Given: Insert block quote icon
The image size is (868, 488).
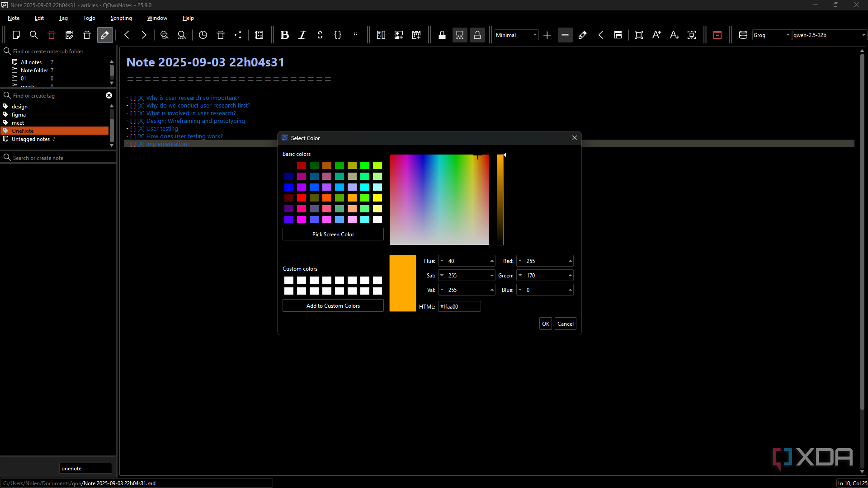Looking at the screenshot, I should coord(355,35).
